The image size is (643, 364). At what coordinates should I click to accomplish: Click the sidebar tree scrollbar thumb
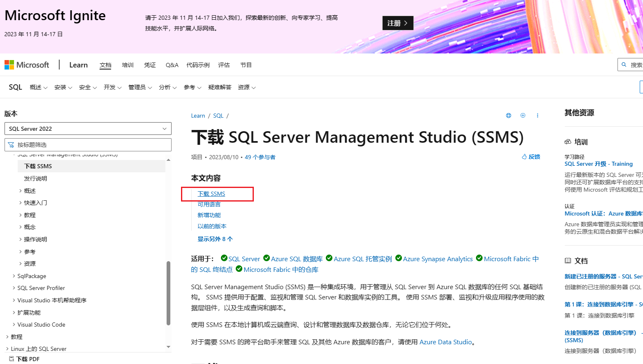pyautogui.click(x=168, y=293)
